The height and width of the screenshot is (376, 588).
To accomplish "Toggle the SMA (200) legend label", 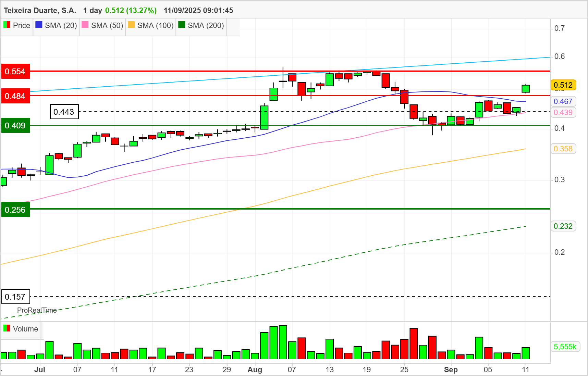I will [x=206, y=25].
